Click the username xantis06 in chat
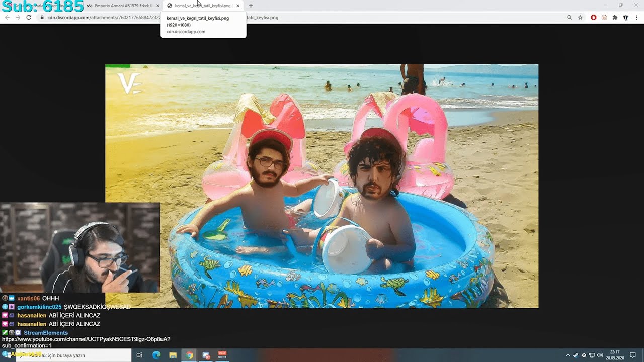The width and height of the screenshot is (644, 362). pyautogui.click(x=28, y=298)
